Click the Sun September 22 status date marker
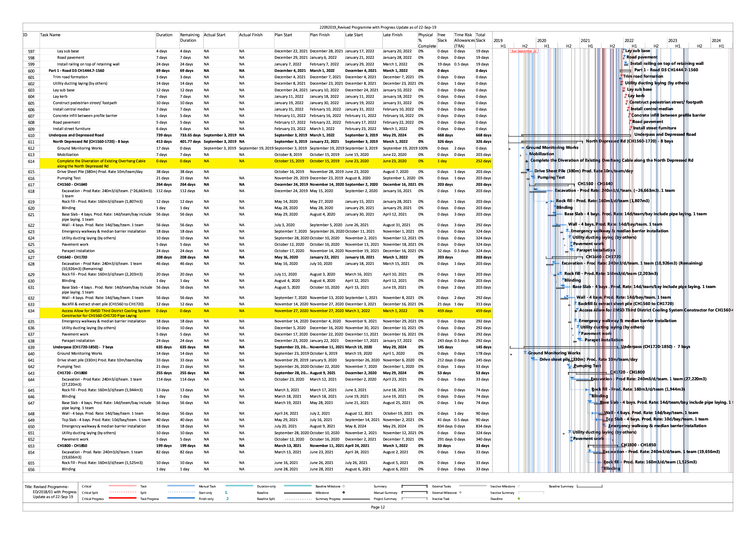This screenshot has width=756, height=534. coord(524,51)
